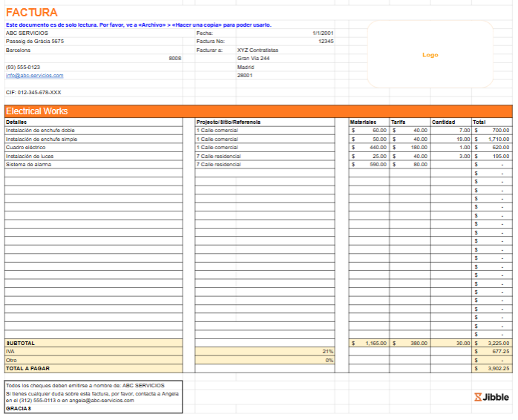Select the FACTURA title text
Image resolution: width=518 pixels, height=420 pixels.
click(31, 13)
